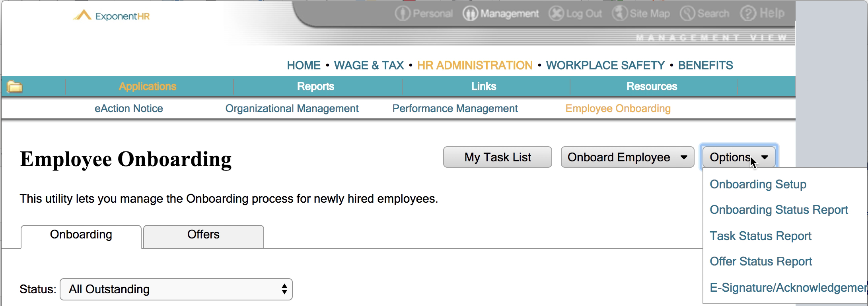Image resolution: width=868 pixels, height=306 pixels.
Task: Click the Log Out icon
Action: pos(556,14)
